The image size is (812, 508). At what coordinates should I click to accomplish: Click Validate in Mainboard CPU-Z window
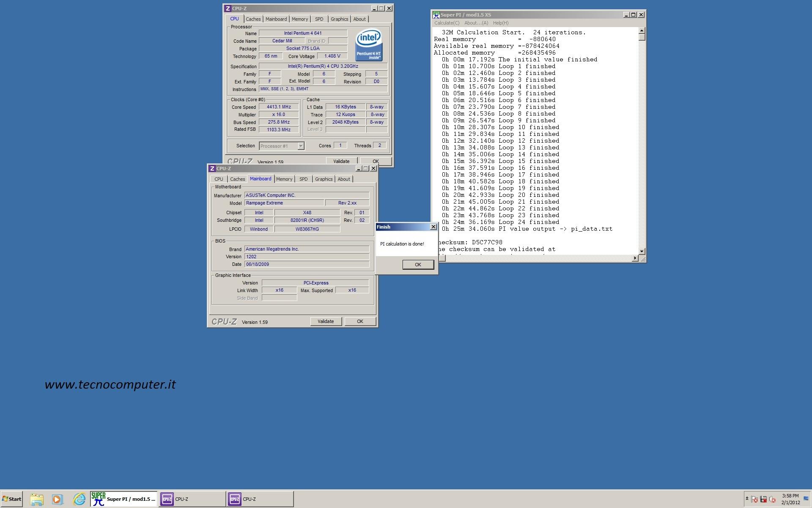[x=326, y=321]
